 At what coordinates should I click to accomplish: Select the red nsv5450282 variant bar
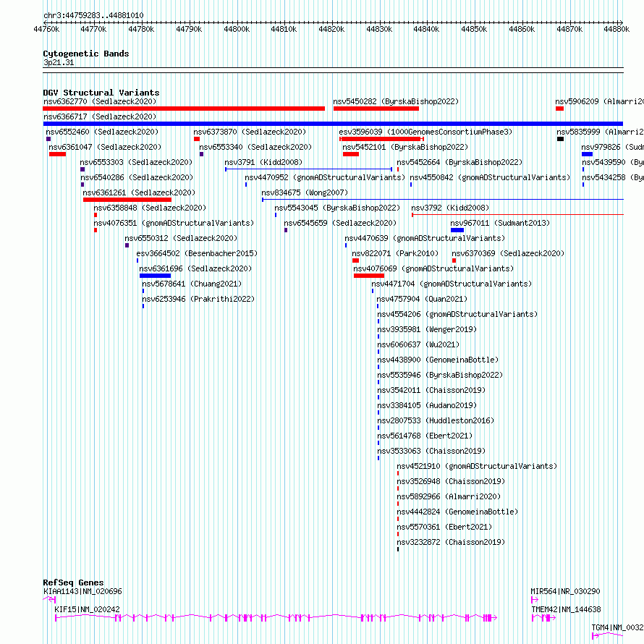pos(376,109)
